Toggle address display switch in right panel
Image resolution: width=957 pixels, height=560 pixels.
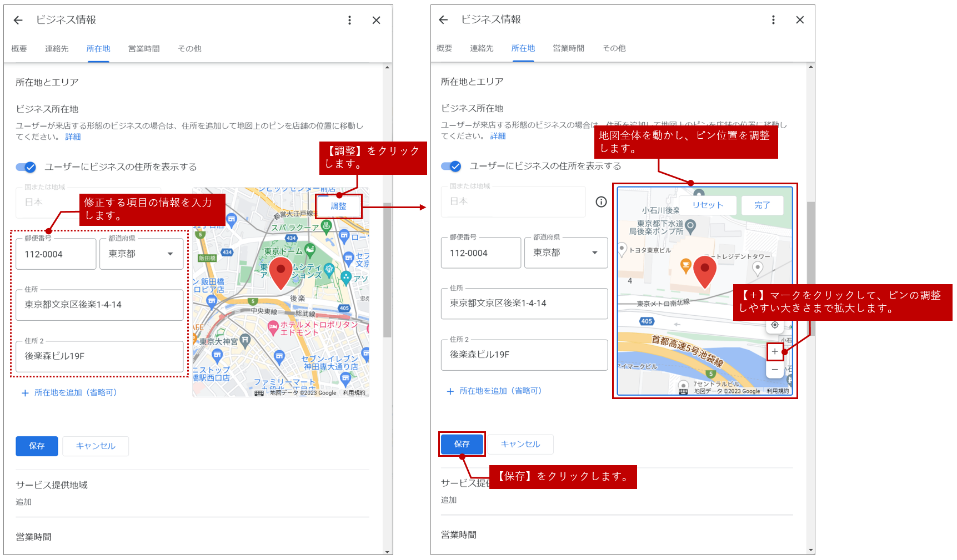tap(451, 166)
